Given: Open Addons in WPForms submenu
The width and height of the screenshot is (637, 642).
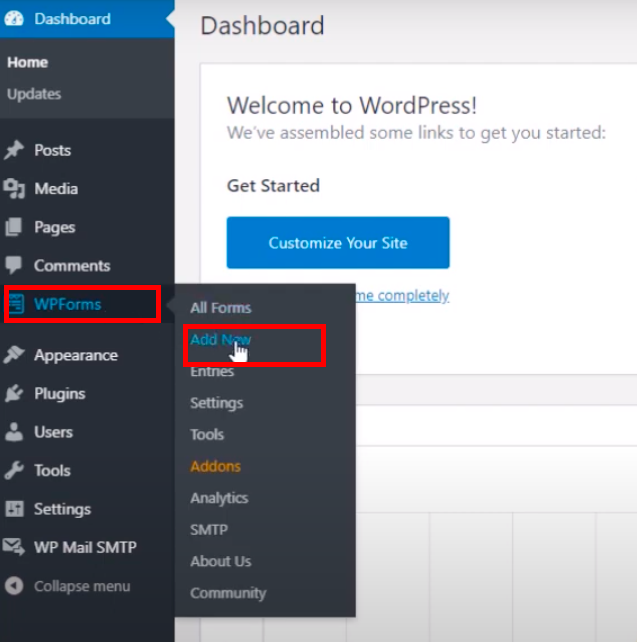Looking at the screenshot, I should click(215, 466).
